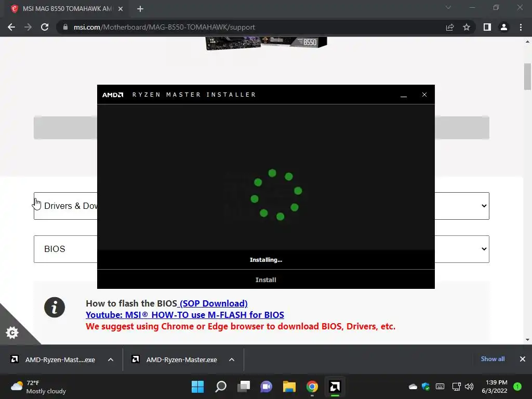Minimize the Ryzen Master Installer window

404,95
